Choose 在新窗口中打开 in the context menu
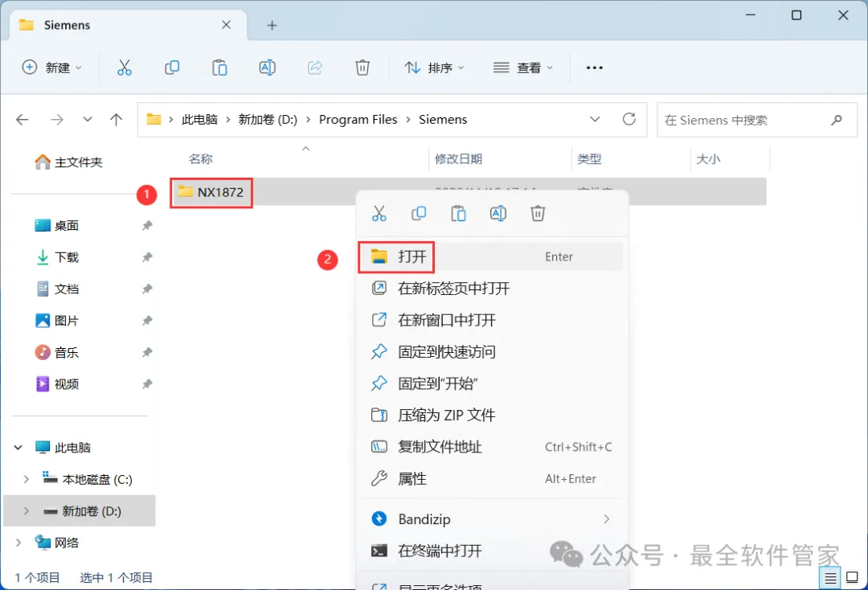The image size is (868, 590). 492,320
